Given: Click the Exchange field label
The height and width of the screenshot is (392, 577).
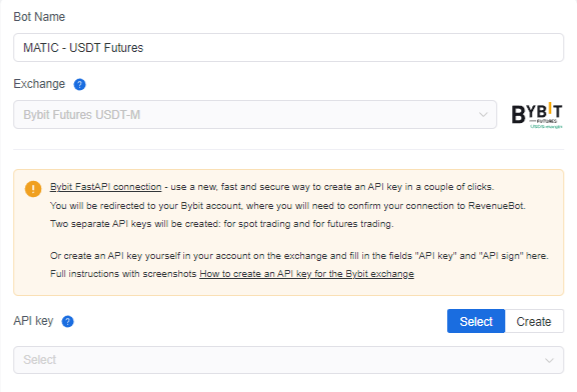Looking at the screenshot, I should click(39, 84).
